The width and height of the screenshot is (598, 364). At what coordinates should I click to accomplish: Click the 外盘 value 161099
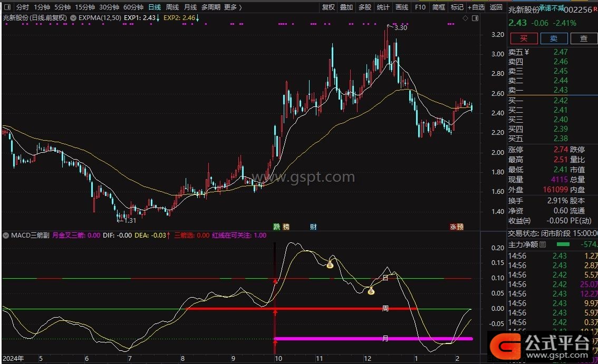pyautogui.click(x=555, y=190)
